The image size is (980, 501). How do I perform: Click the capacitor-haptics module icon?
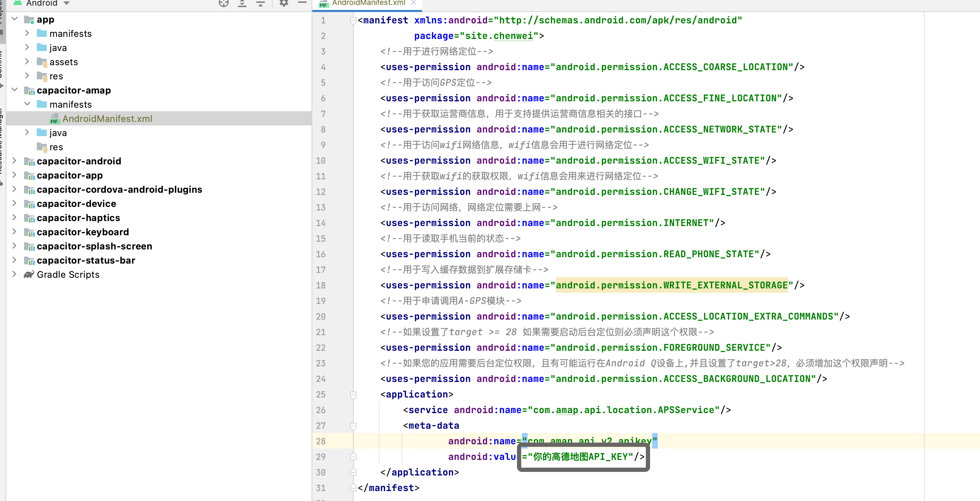(x=29, y=218)
